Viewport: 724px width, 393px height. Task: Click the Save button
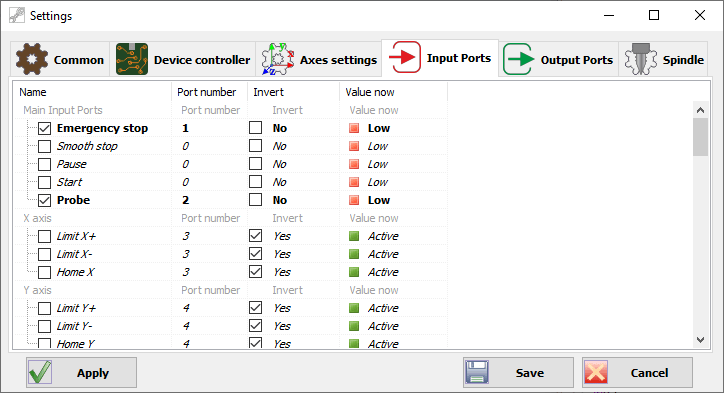(x=518, y=372)
